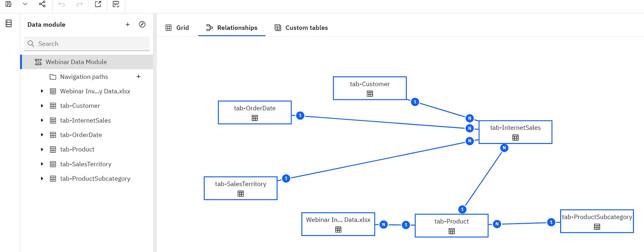Expand the tab-Customer table
This screenshot has width=644, height=252.
coord(42,106)
